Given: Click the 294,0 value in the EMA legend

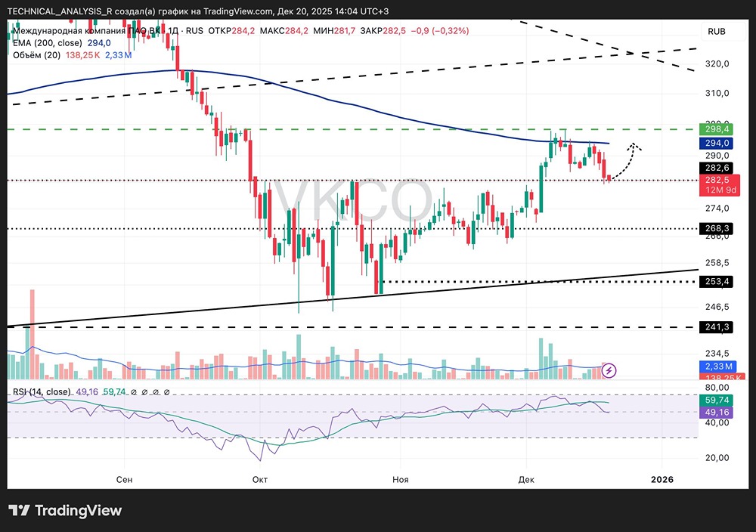Looking at the screenshot, I should tap(99, 43).
